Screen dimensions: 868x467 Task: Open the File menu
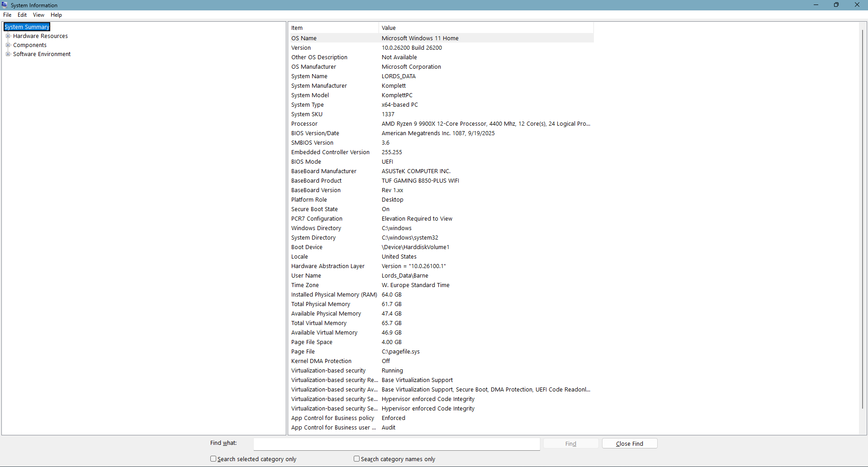point(7,15)
